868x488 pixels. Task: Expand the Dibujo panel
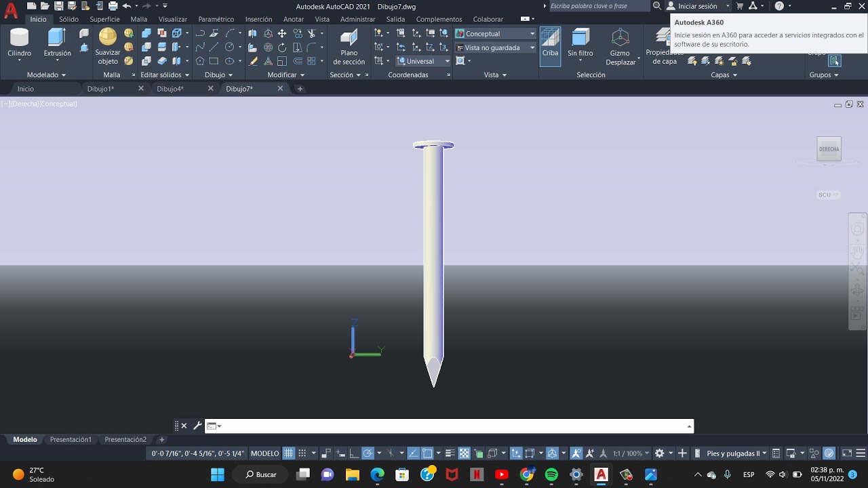click(x=218, y=75)
